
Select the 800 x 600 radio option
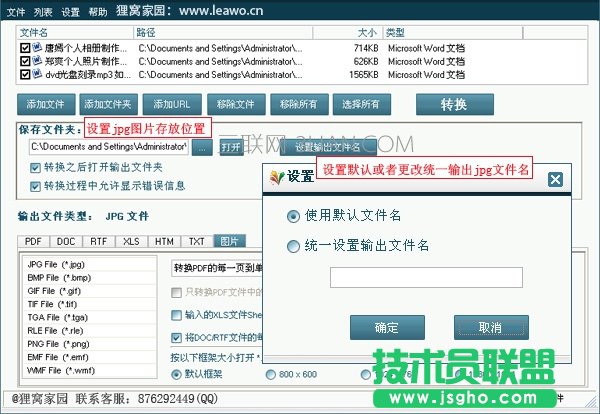(271, 374)
